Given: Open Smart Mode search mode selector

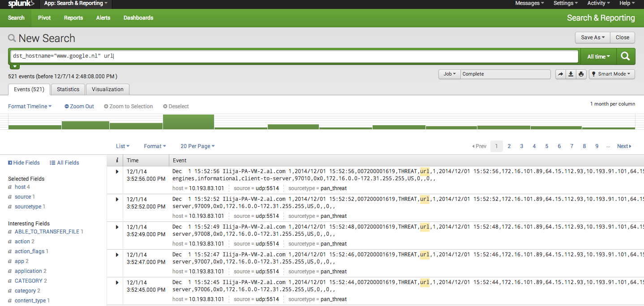Looking at the screenshot, I should [612, 74].
